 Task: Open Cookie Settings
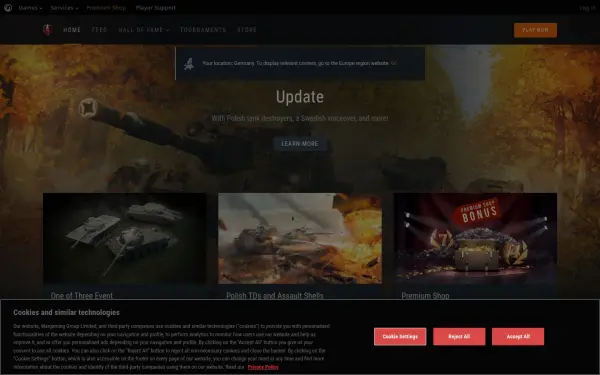[x=400, y=337]
